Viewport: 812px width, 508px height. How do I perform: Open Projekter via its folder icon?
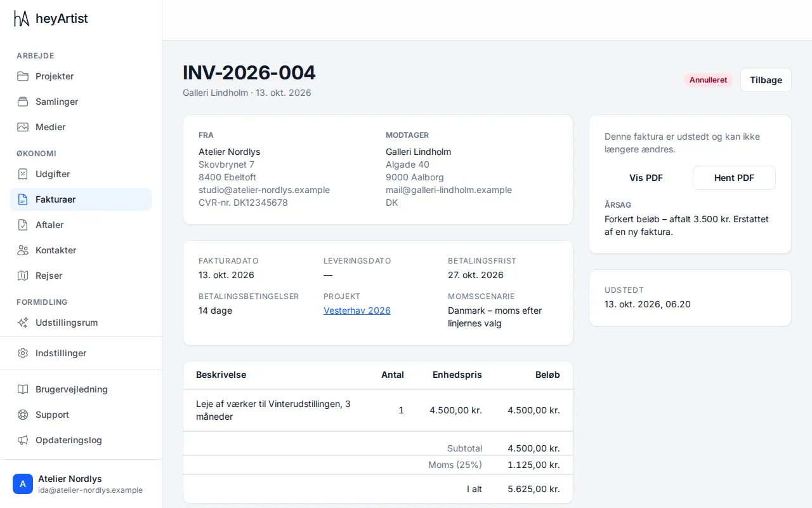click(x=23, y=76)
